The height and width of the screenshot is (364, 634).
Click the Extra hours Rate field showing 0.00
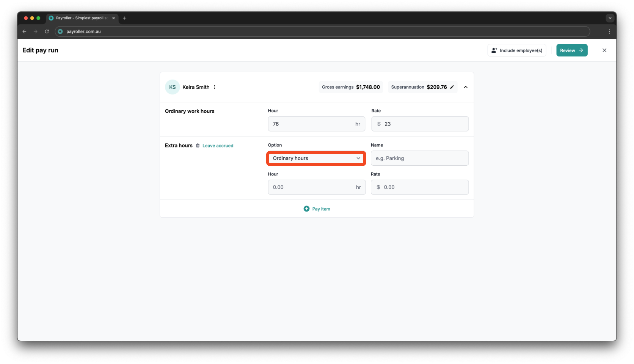[420, 187]
